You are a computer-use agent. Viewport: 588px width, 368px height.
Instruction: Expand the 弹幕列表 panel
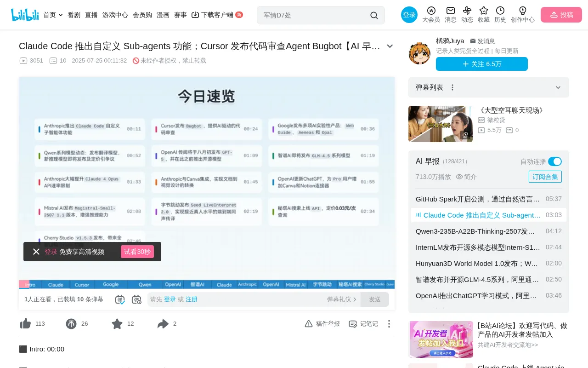[x=558, y=87]
